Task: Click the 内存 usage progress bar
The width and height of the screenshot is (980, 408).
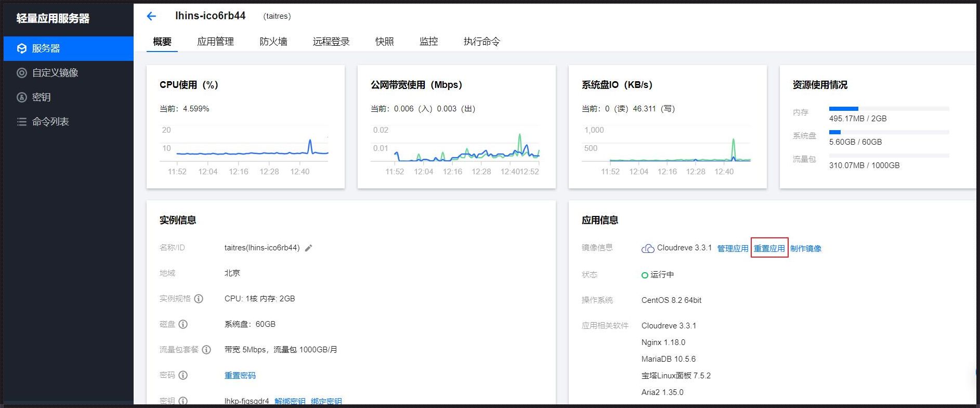Action: pyautogui.click(x=889, y=109)
